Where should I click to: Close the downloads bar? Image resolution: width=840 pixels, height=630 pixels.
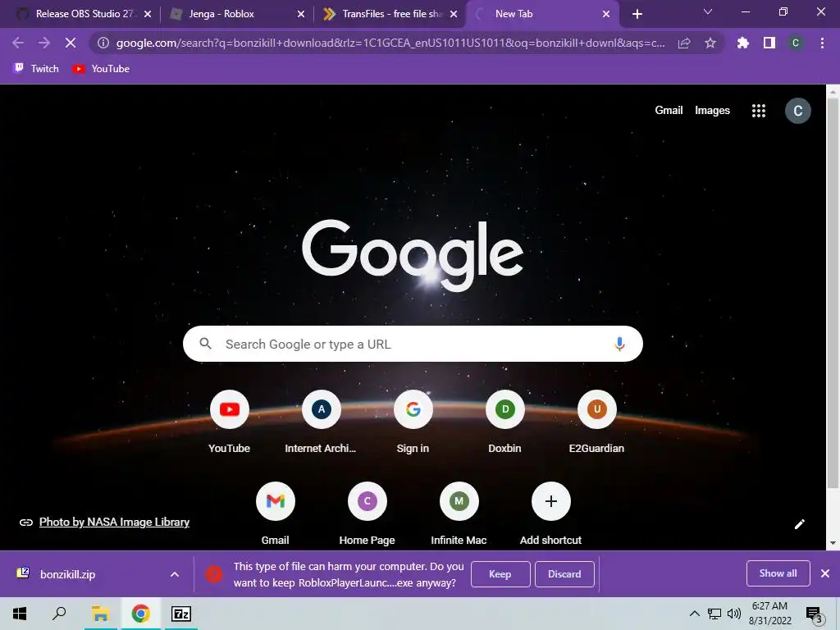[x=825, y=573]
